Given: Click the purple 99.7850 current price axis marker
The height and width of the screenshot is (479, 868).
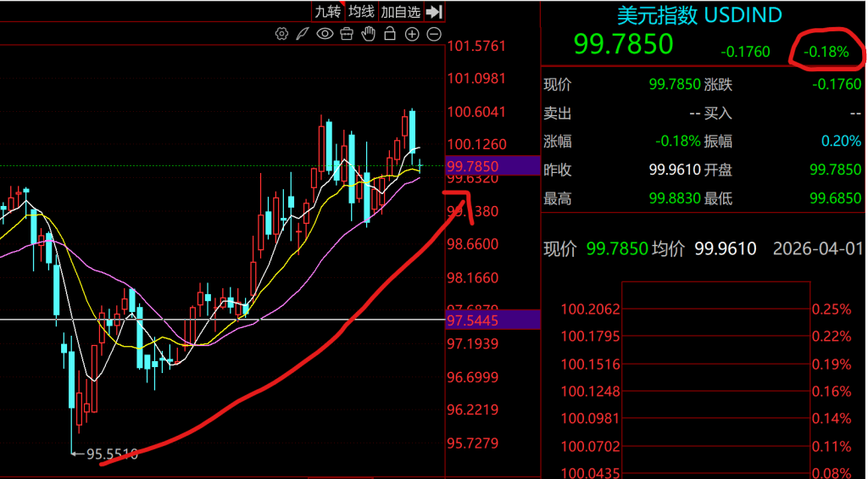Looking at the screenshot, I should tap(492, 166).
